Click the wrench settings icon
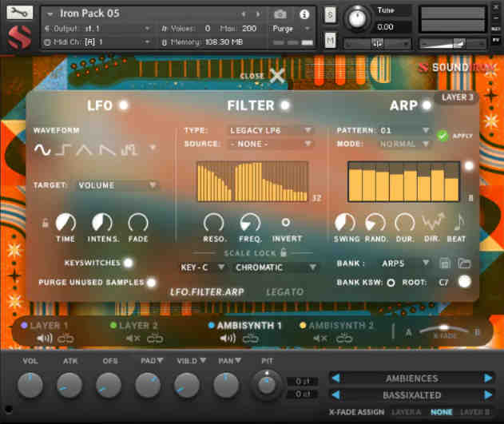504x424 pixels. coord(20,13)
